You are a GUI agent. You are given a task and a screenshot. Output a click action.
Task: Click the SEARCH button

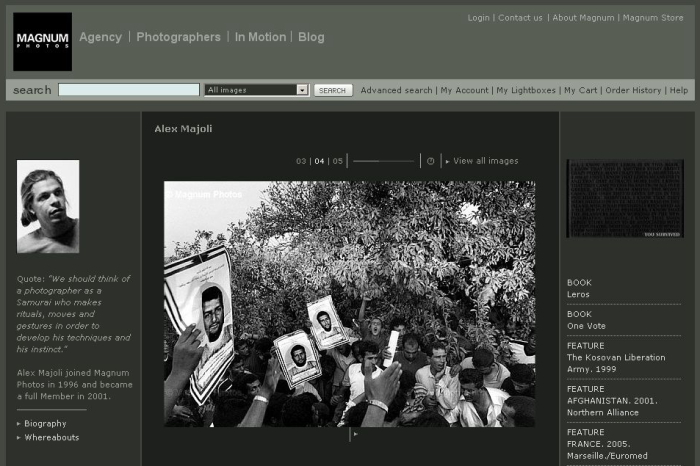click(x=333, y=90)
